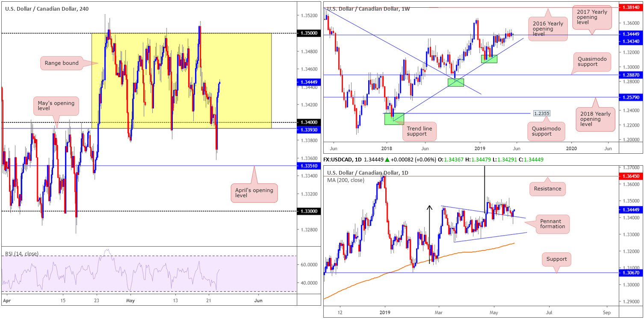Click "2018" on the weekly chart time axis
This screenshot has height=319, width=644.
386,148
